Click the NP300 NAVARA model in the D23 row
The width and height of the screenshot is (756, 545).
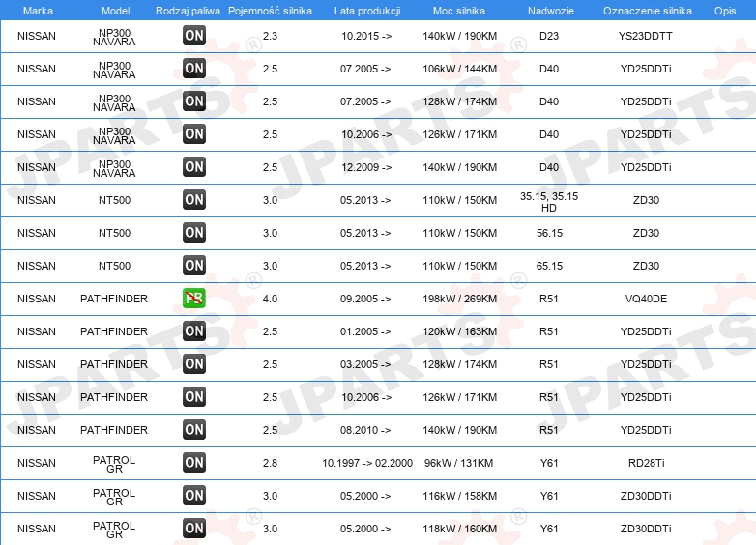(114, 37)
